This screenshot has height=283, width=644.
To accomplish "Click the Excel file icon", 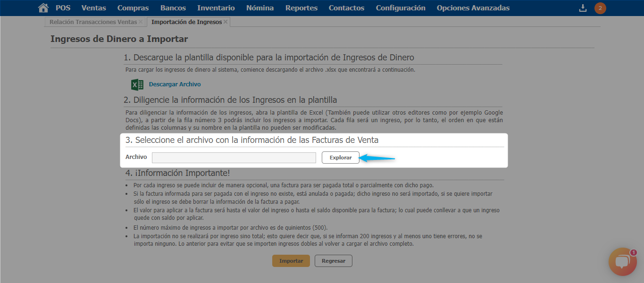I will (x=137, y=84).
